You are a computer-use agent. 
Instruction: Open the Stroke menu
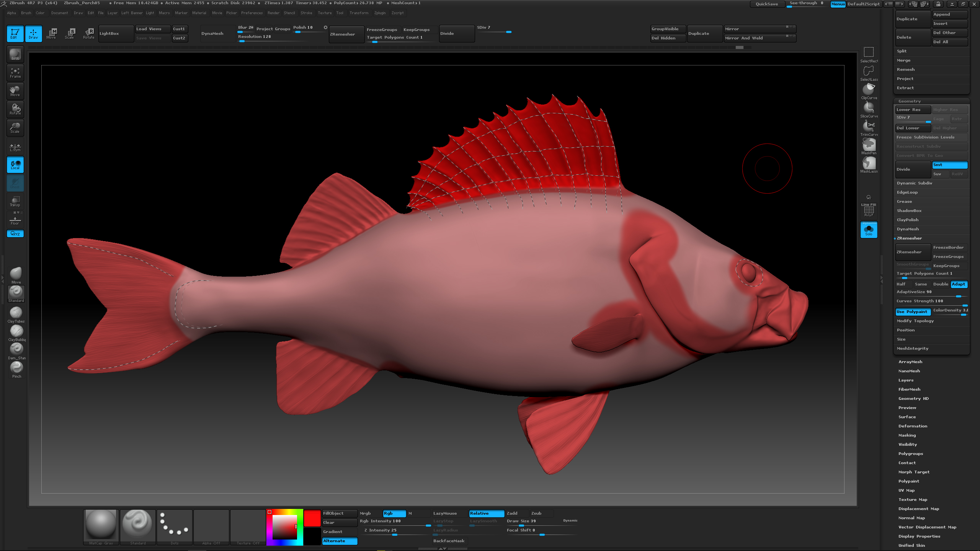tap(306, 13)
